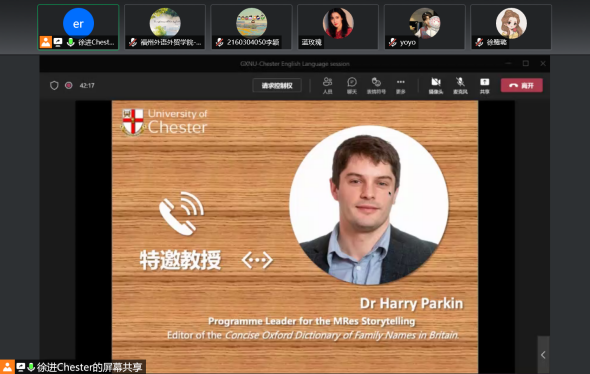590x374 pixels.
Task: Click the red recording indicator
Action: click(x=68, y=85)
